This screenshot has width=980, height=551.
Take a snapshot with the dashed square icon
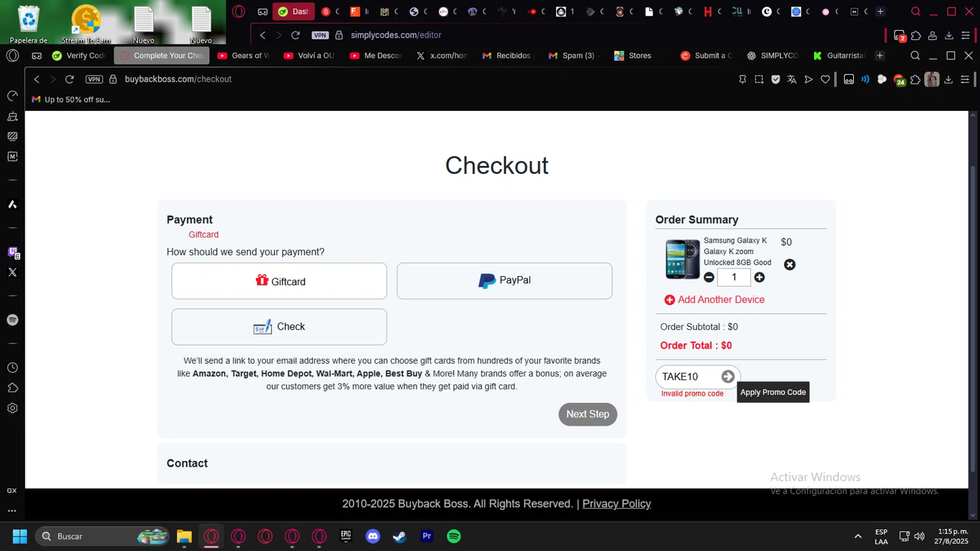point(759,79)
